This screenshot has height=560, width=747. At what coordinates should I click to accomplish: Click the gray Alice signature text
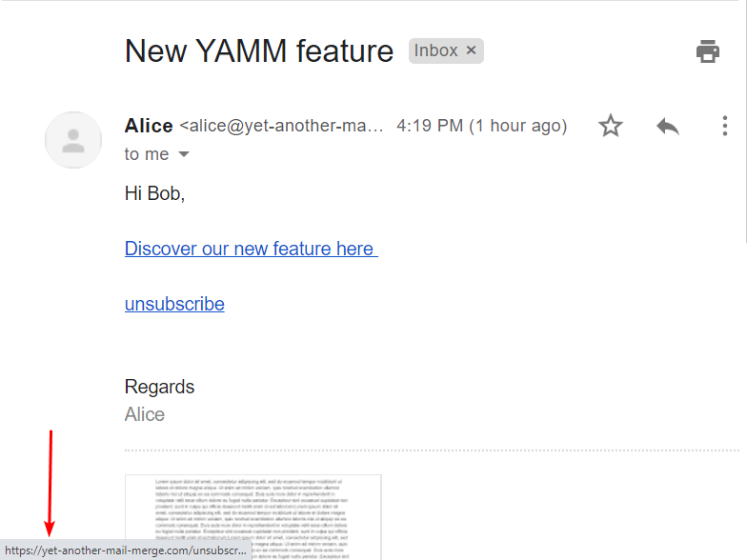pyautogui.click(x=145, y=414)
